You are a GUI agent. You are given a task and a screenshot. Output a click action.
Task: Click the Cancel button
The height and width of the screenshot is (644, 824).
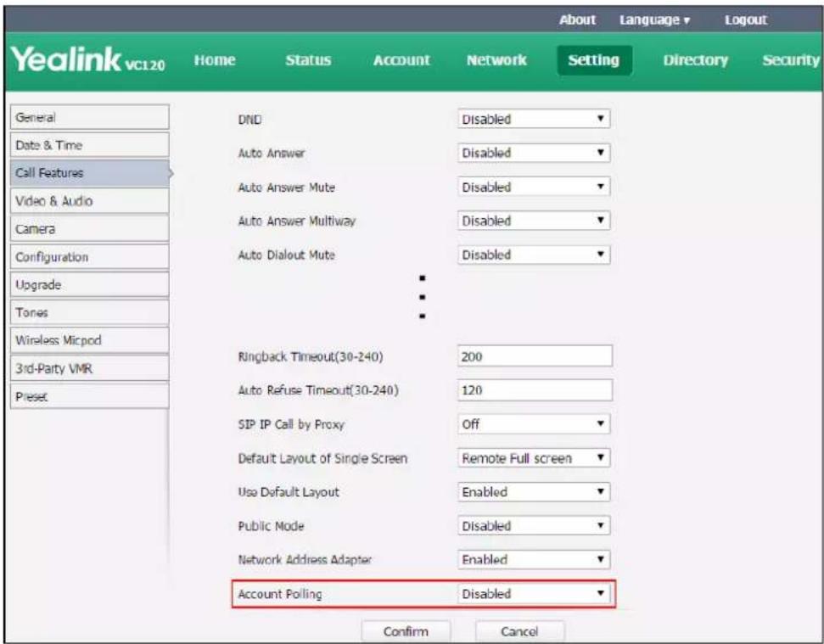point(519,631)
